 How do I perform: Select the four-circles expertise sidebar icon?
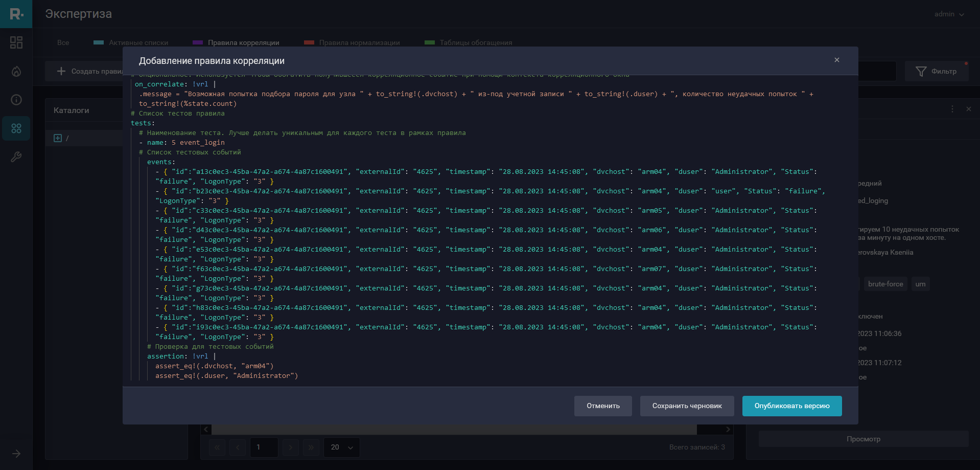pos(16,128)
